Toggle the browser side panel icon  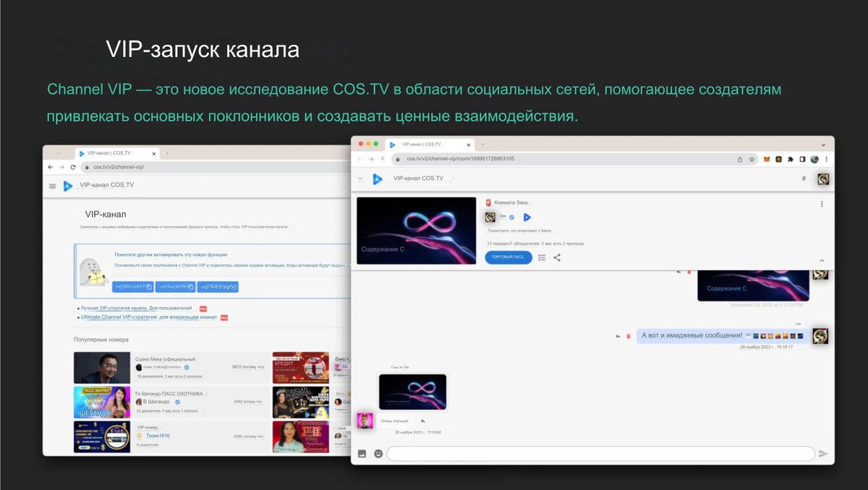tap(803, 159)
